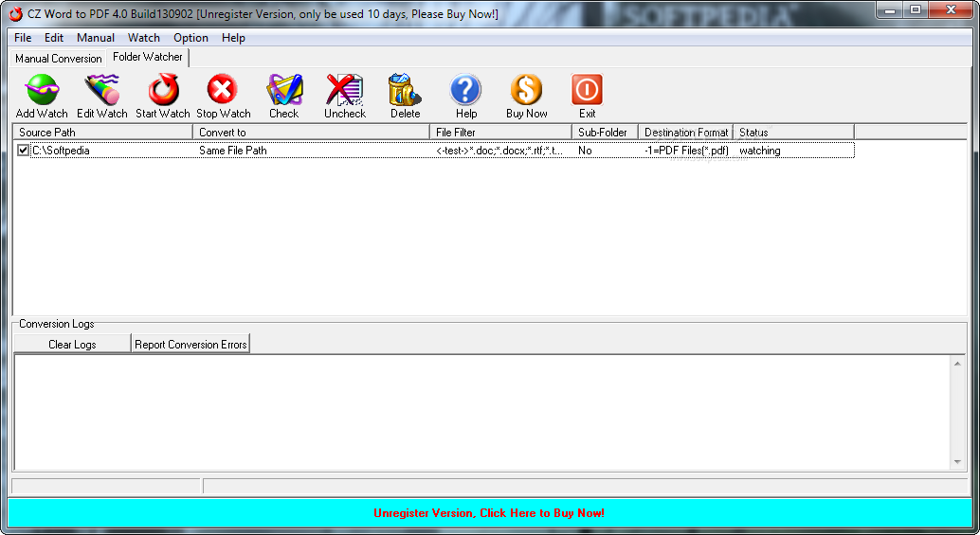Open the Watch menu
The height and width of the screenshot is (535, 980).
(144, 38)
